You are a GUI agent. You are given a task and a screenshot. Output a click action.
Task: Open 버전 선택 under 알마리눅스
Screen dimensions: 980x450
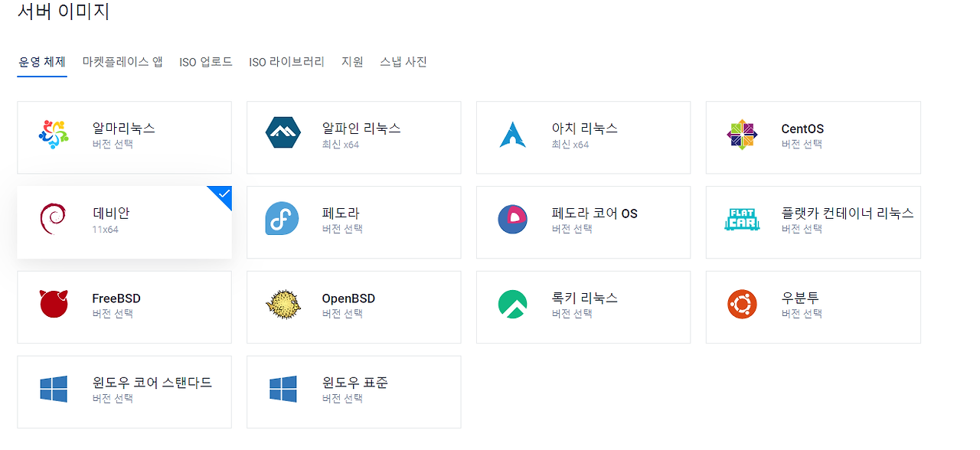point(113,144)
